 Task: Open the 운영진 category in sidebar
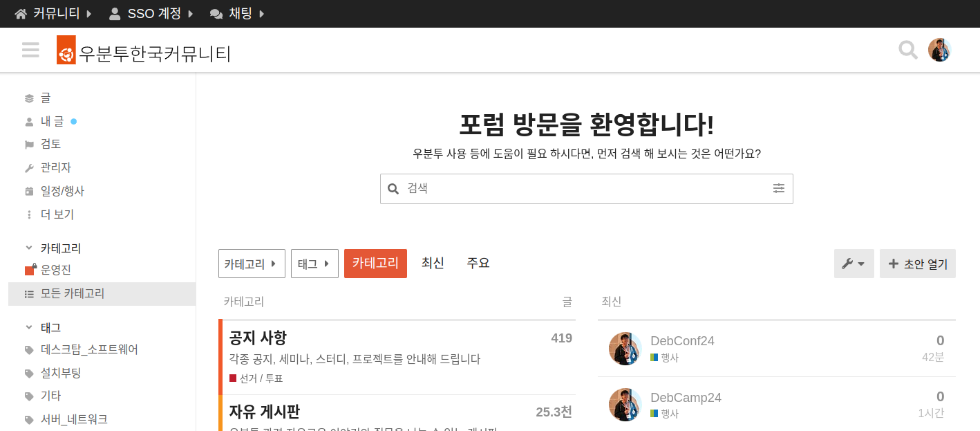[56, 270]
